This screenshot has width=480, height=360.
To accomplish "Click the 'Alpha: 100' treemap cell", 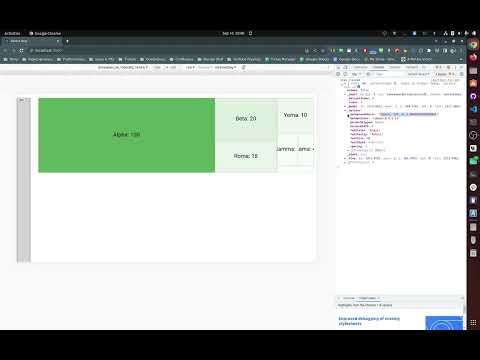I will click(127, 135).
